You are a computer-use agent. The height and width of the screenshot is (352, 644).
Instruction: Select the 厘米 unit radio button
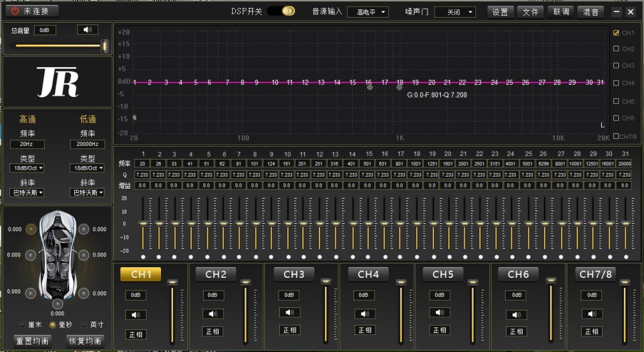23,324
